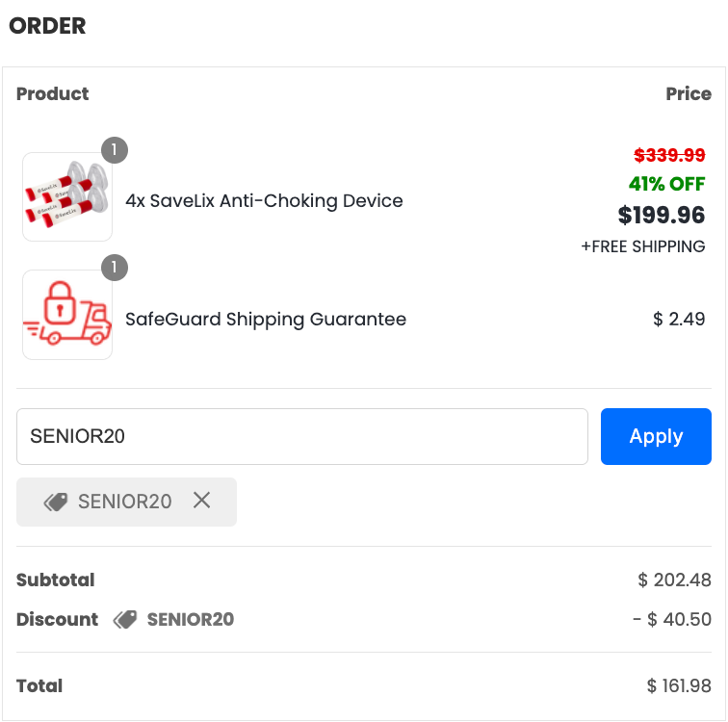
Task: Click the quantity badge on the SafeGuard image
Action: click(115, 268)
